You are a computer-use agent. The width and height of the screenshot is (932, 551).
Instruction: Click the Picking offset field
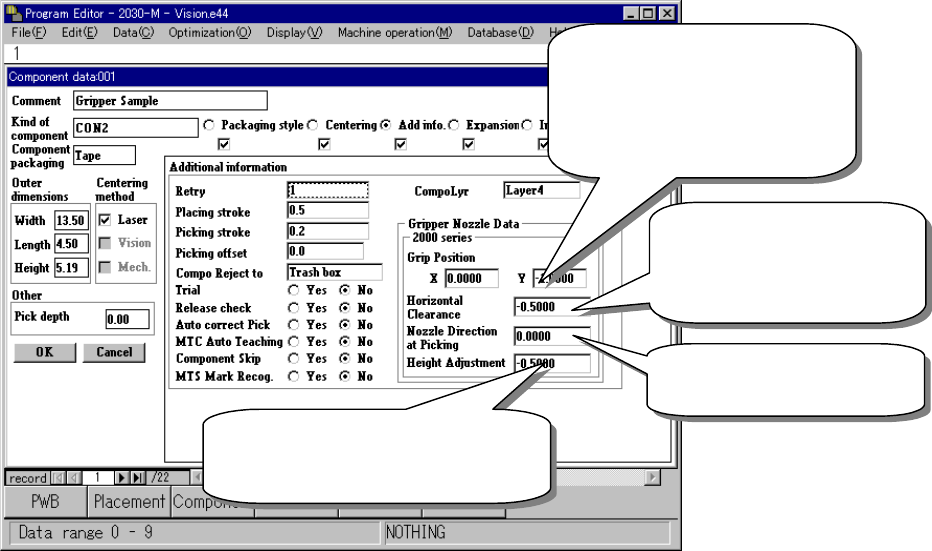(325, 251)
